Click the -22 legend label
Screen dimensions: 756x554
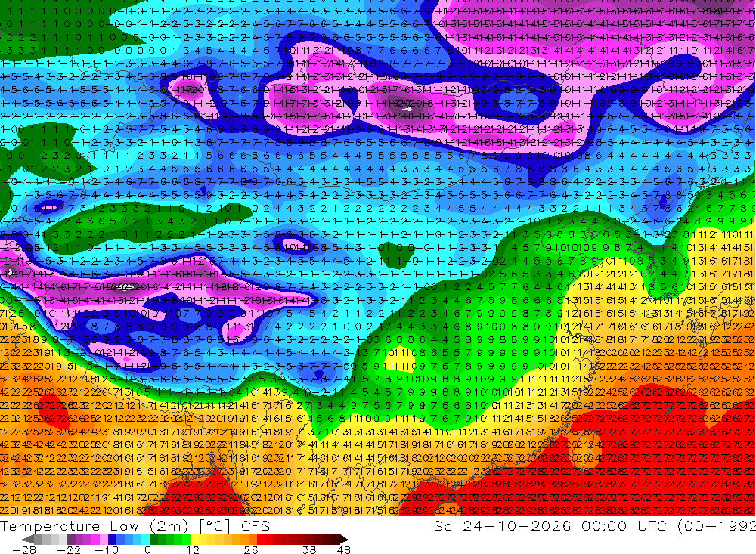pyautogui.click(x=69, y=550)
